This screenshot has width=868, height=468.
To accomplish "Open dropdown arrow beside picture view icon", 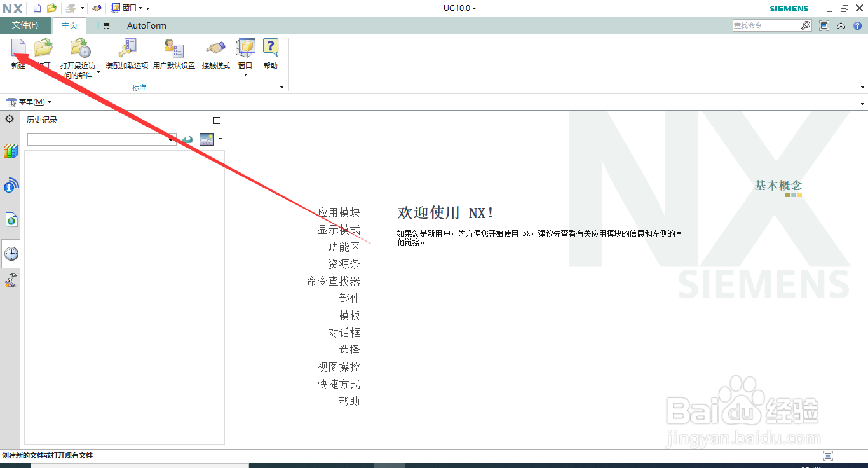I will 220,139.
